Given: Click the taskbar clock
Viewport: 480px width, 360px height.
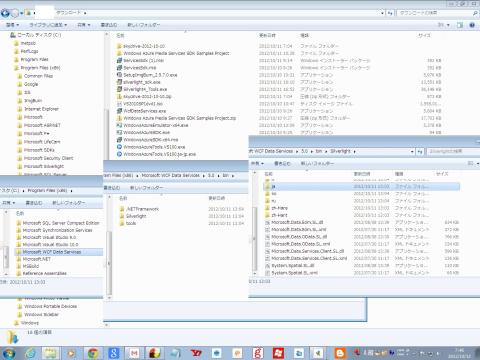Looking at the screenshot, I should [x=460, y=353].
